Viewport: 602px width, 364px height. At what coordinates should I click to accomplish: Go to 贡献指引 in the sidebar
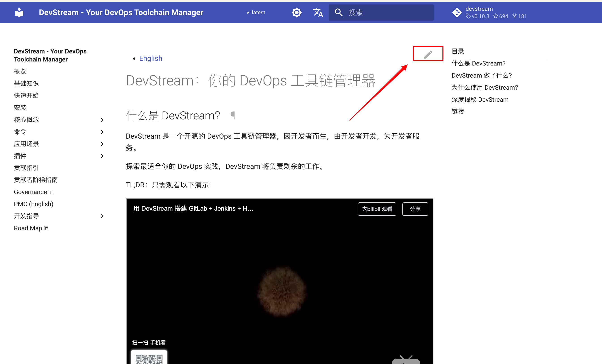click(26, 168)
